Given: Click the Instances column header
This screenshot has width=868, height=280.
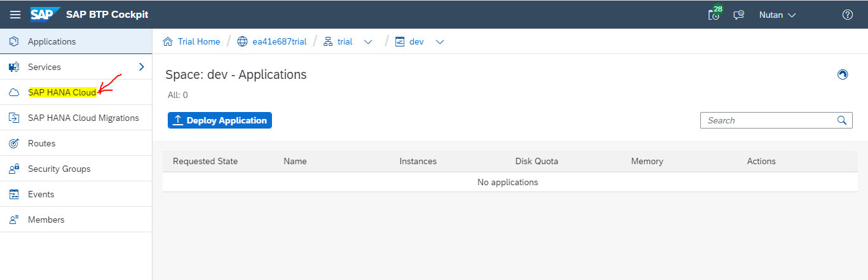Looking at the screenshot, I should (x=418, y=161).
